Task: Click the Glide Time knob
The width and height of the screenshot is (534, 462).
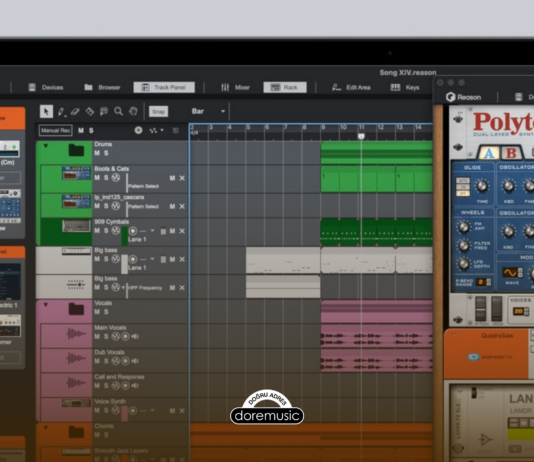Action: tap(482, 186)
